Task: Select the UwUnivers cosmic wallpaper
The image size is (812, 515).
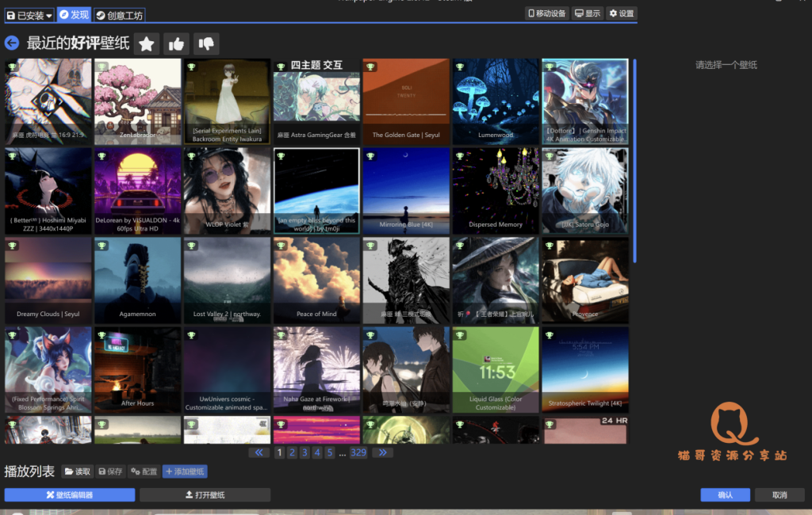Action: (227, 370)
